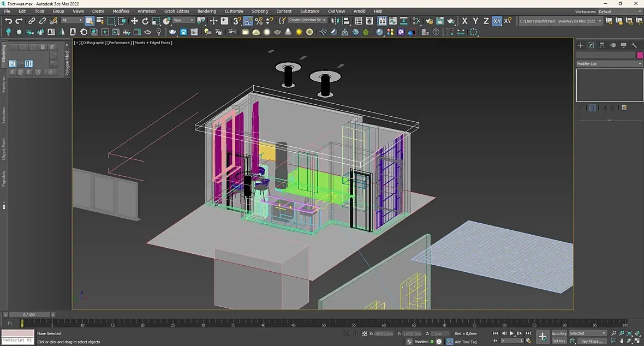Click the Set Key button
The width and height of the screenshot is (644, 346).
(x=559, y=341)
